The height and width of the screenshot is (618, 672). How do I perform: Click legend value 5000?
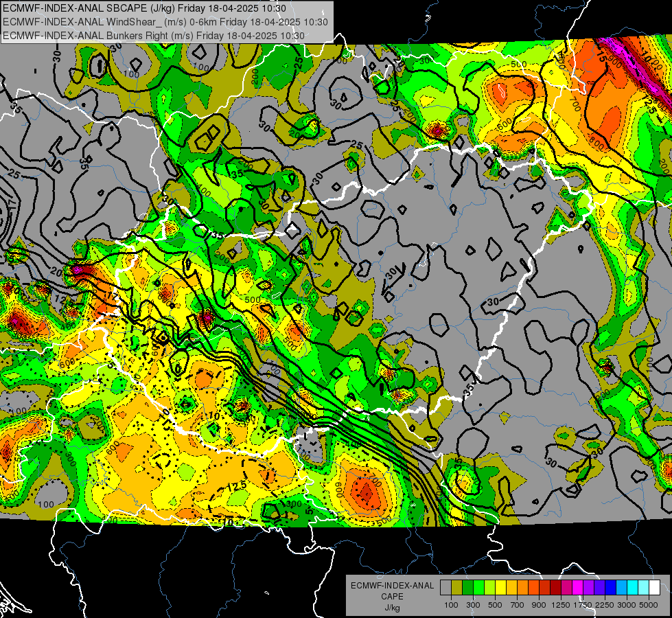tap(649, 605)
